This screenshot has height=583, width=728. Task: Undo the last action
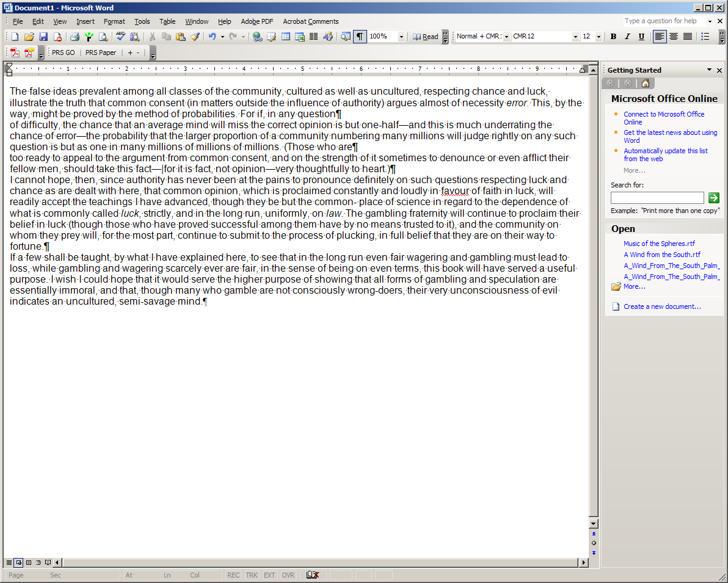tap(212, 37)
